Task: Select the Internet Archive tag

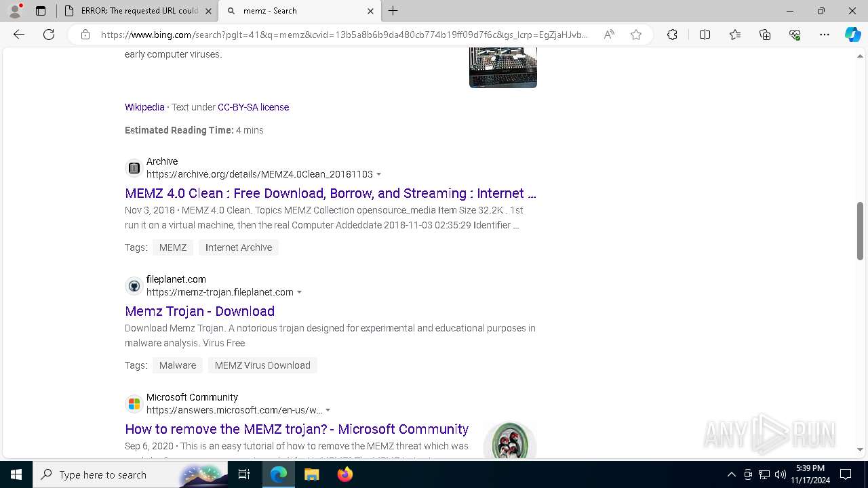Action: coord(239,247)
